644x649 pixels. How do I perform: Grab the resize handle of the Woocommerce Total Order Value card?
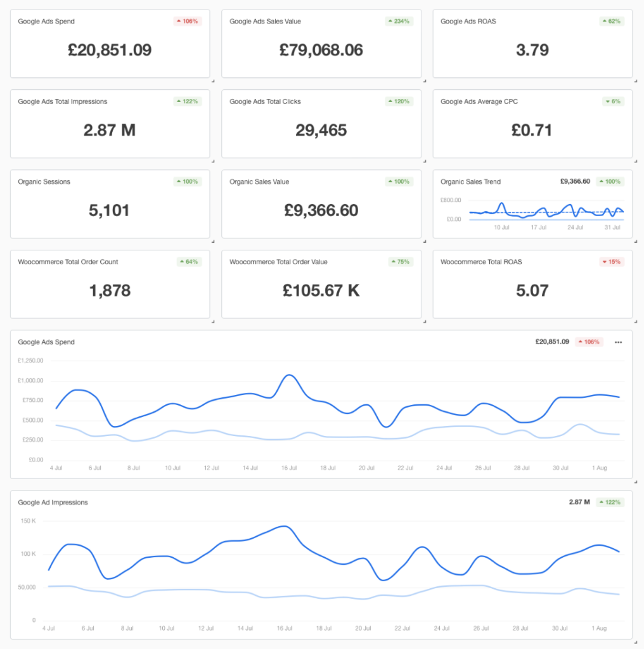pos(424,321)
